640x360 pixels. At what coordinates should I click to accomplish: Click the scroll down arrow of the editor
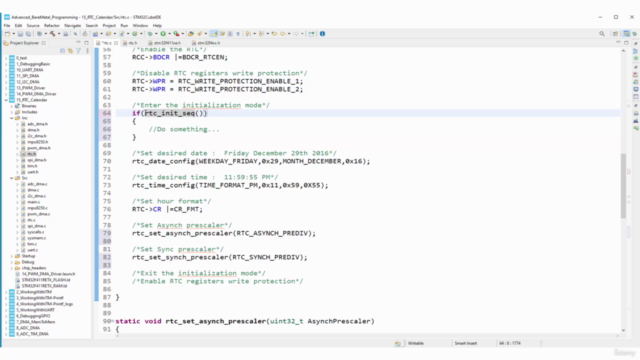(x=623, y=330)
